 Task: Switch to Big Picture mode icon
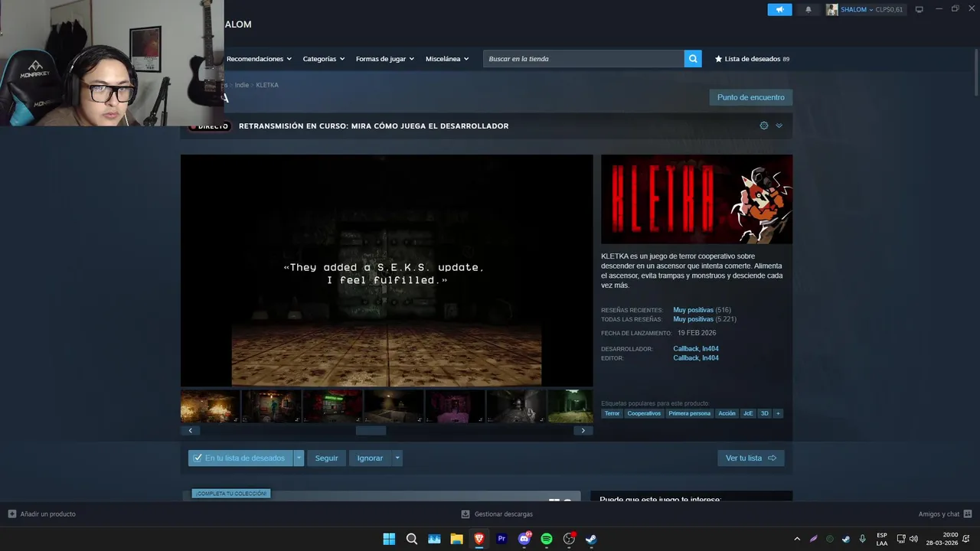tap(920, 9)
